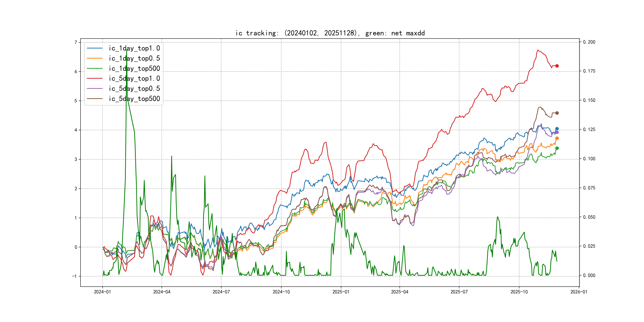
Task: Click the red endpoint dot of ic_5day_top1.0
Action: coord(557,66)
